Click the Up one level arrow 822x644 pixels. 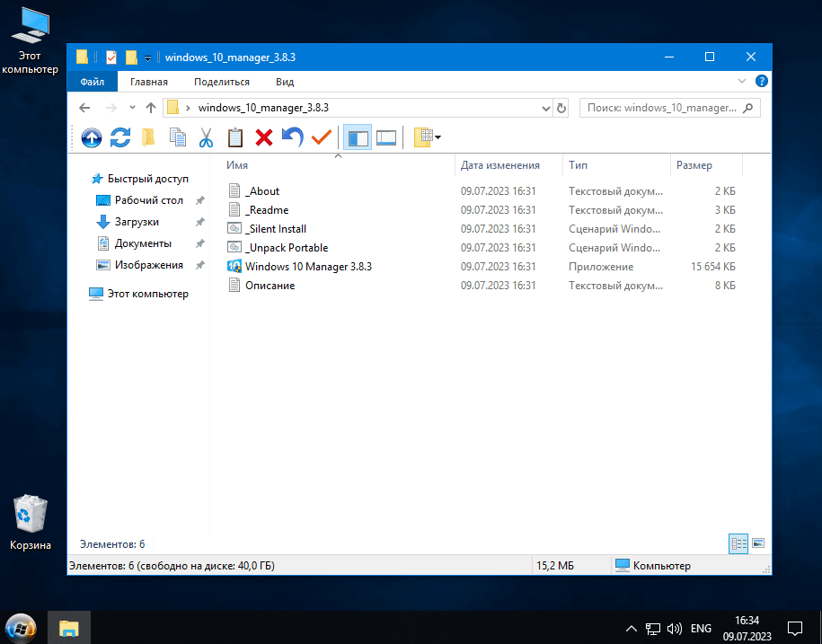[x=151, y=108]
